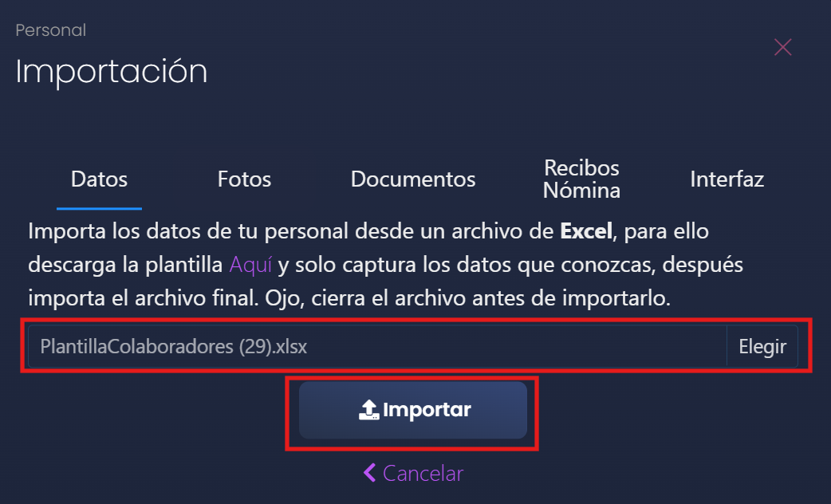Open the Fotos tab
Viewport: 831px width, 504px height.
click(244, 179)
